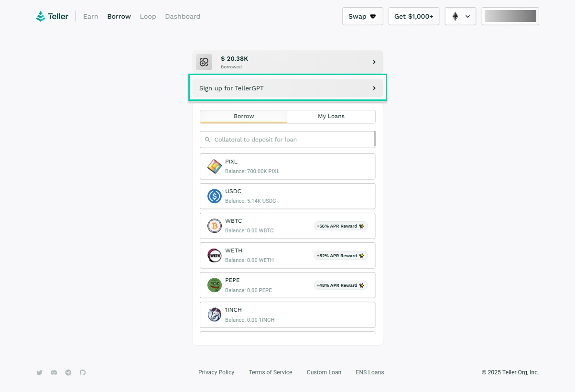Click the Swap button
The height and width of the screenshot is (392, 575).
click(x=363, y=16)
